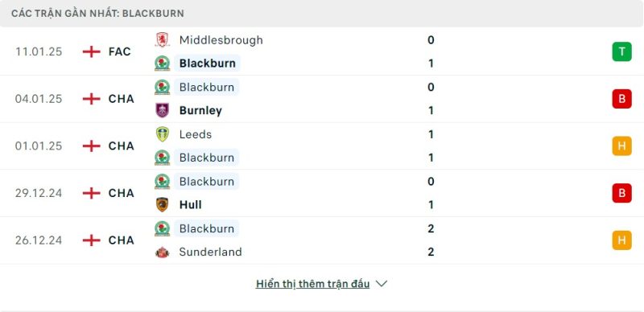Click the red B badge for Burnley match

coord(621,99)
